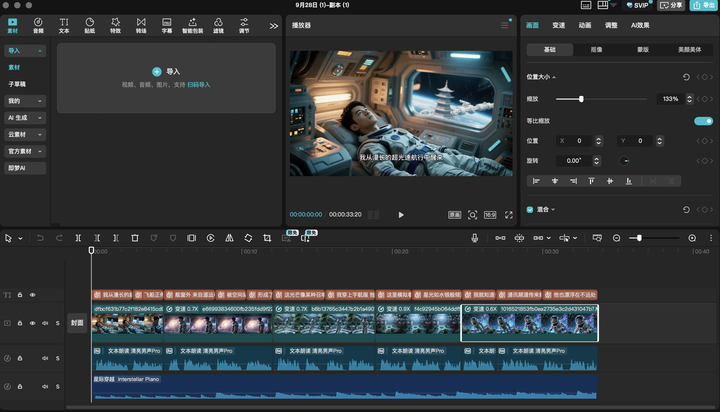Screen dimensions: 720x412
Task: Enter fullscreen preview in player
Action: [x=508, y=215]
